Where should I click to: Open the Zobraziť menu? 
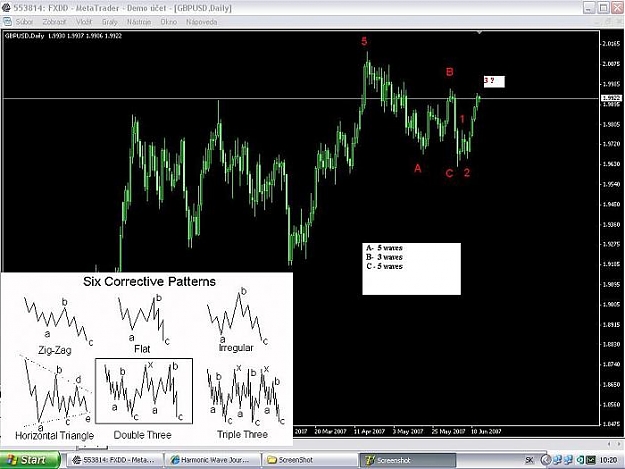pos(54,22)
